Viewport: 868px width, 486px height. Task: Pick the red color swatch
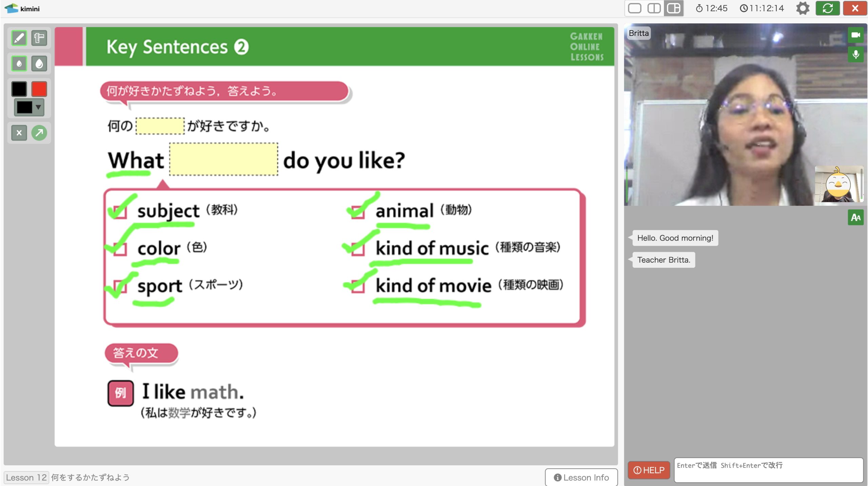point(39,89)
